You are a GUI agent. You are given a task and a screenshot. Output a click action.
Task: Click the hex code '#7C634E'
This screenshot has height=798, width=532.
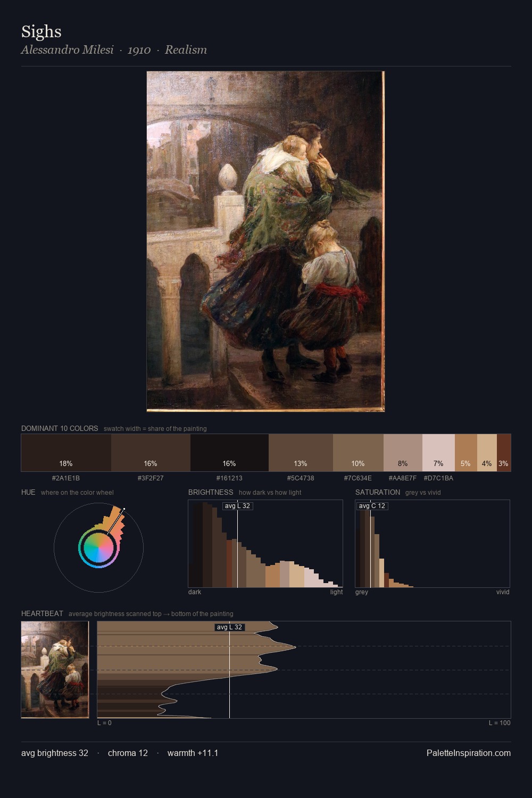(358, 478)
